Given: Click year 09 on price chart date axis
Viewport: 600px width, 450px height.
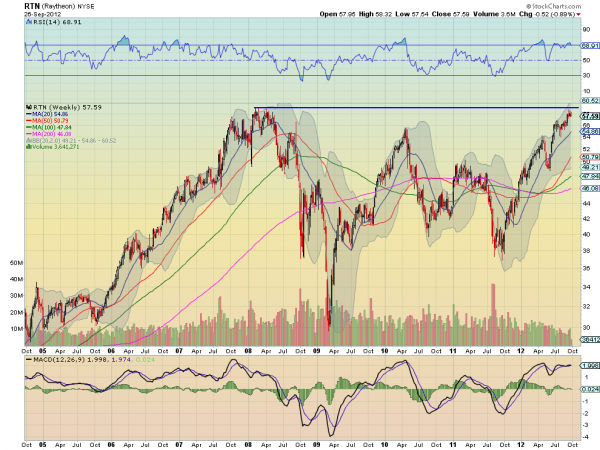Looking at the screenshot, I should click(x=316, y=351).
